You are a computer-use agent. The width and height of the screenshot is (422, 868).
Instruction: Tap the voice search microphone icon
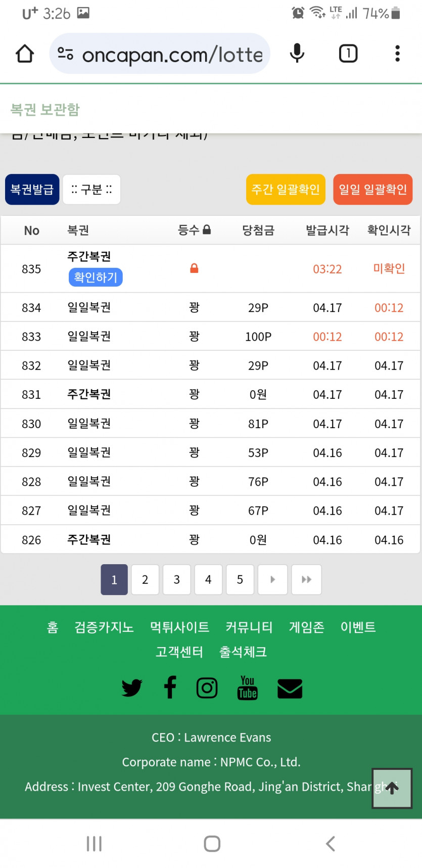[297, 54]
